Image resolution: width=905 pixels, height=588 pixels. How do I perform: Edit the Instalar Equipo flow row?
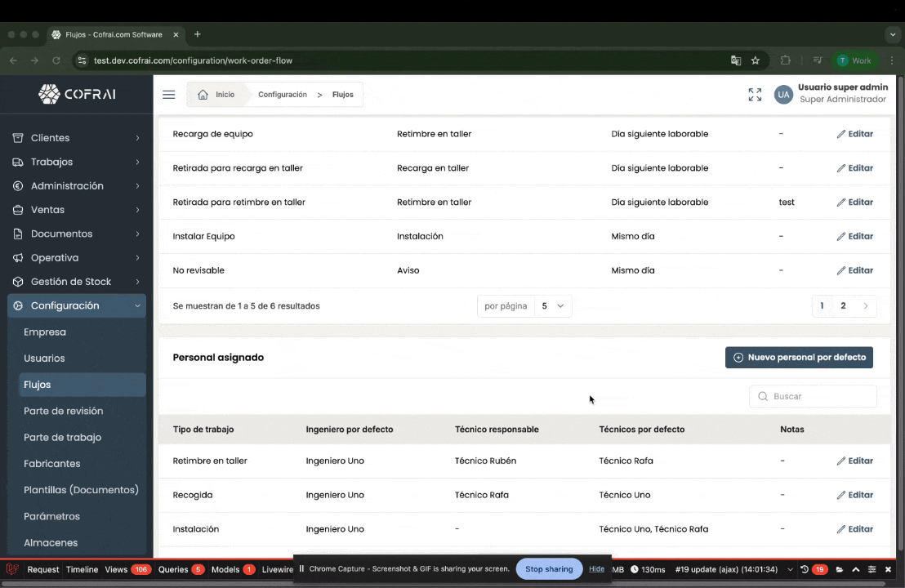[x=854, y=236]
